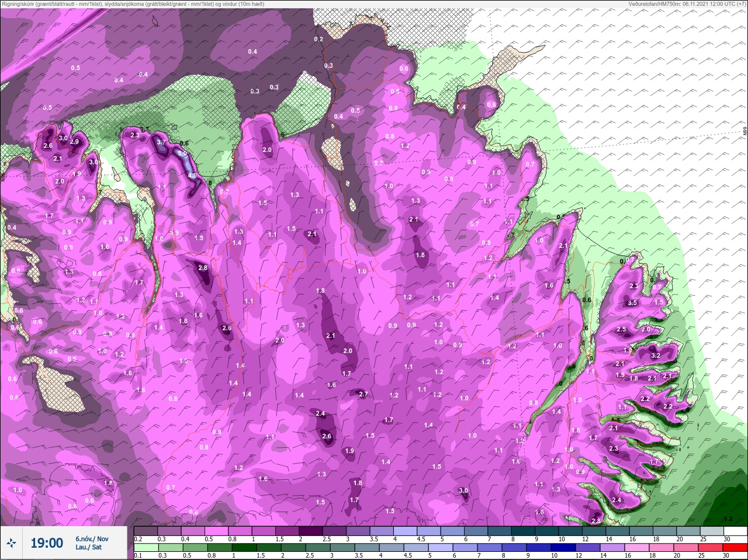Click the 2.5 value on the eastern fjords
Viewport: 748px width, 560px height.
[x=621, y=329]
